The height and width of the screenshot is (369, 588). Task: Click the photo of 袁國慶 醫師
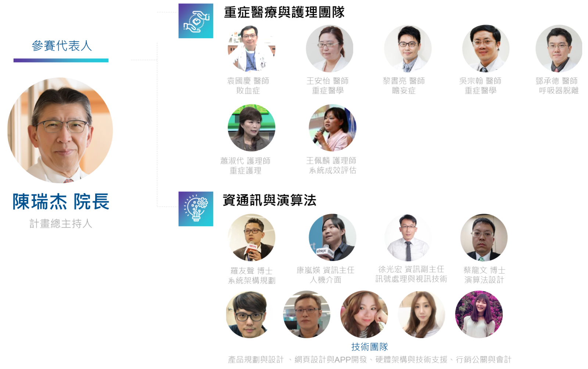(x=251, y=48)
